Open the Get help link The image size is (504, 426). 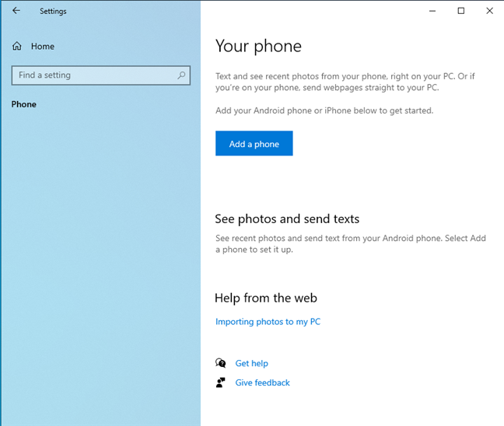click(x=251, y=363)
